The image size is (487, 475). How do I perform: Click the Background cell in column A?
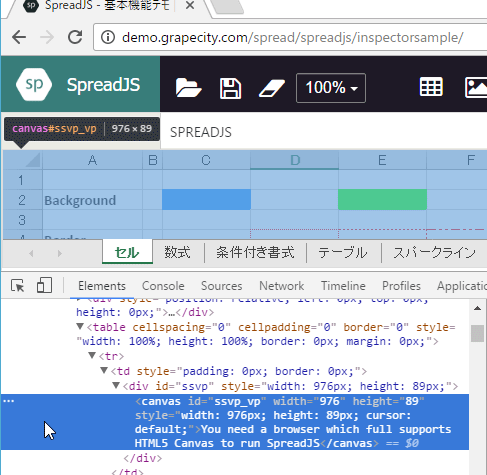pos(92,200)
